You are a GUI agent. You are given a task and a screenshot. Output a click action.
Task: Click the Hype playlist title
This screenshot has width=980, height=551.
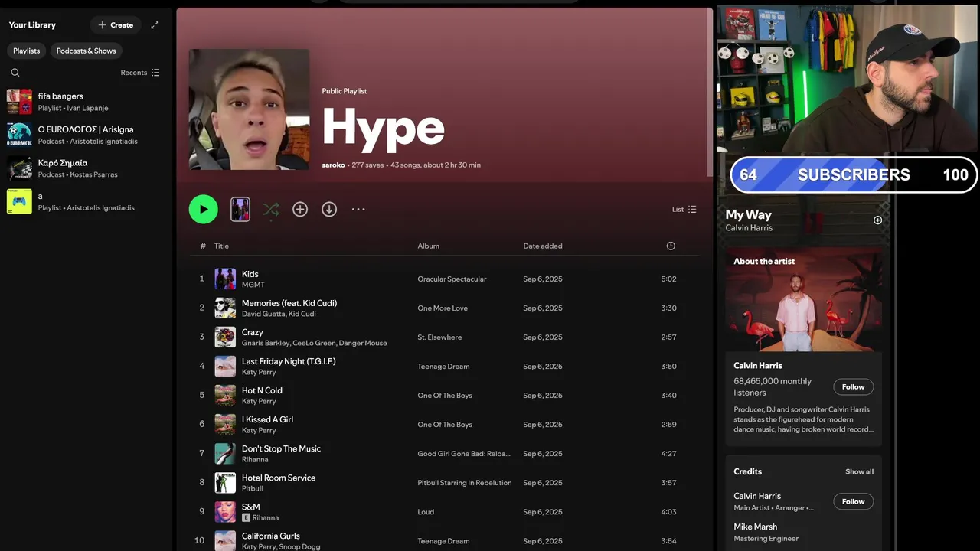click(384, 128)
